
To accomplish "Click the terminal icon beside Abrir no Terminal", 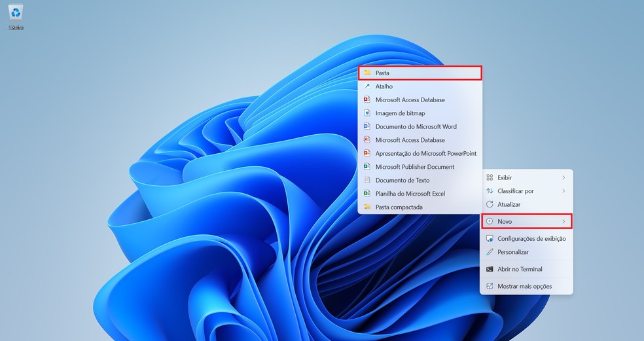I will (x=490, y=269).
